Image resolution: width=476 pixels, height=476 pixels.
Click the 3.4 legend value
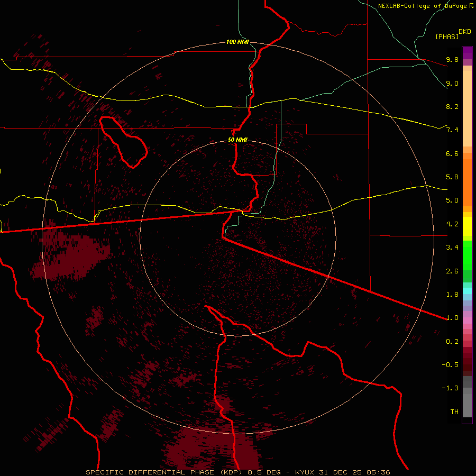(452, 248)
